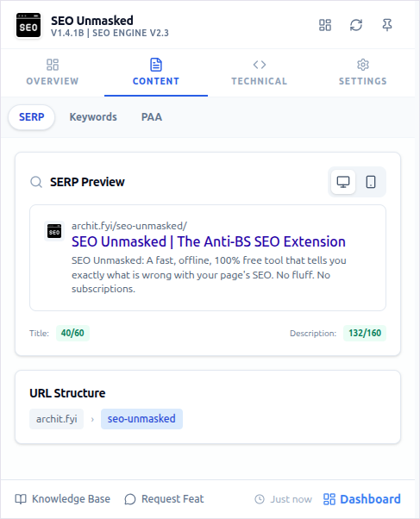Image resolution: width=420 pixels, height=519 pixels.
Task: Click the Request Feat link
Action: click(x=164, y=499)
